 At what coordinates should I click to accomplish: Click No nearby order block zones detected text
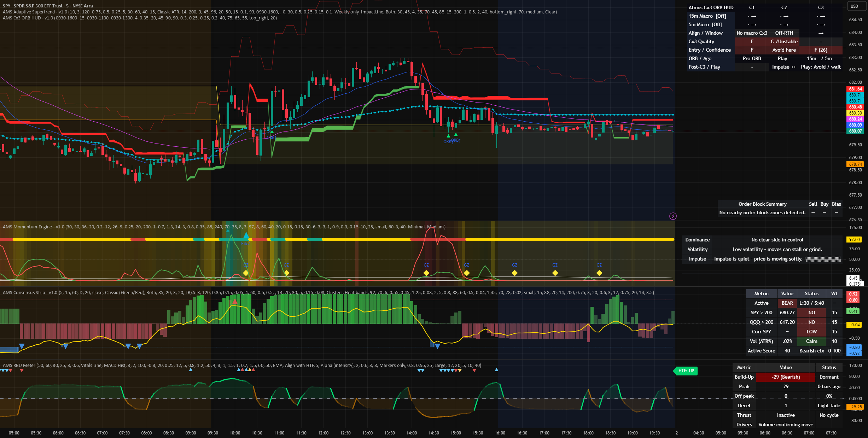762,212
